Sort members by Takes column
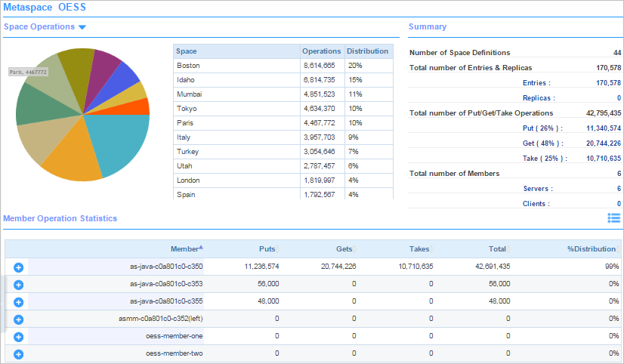The width and height of the screenshot is (624, 364). 419,248
